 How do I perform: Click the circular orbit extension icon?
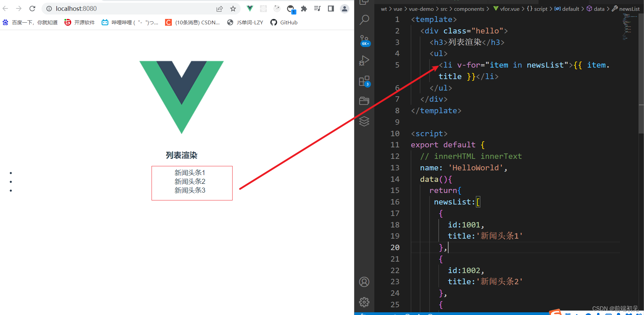pos(277,8)
